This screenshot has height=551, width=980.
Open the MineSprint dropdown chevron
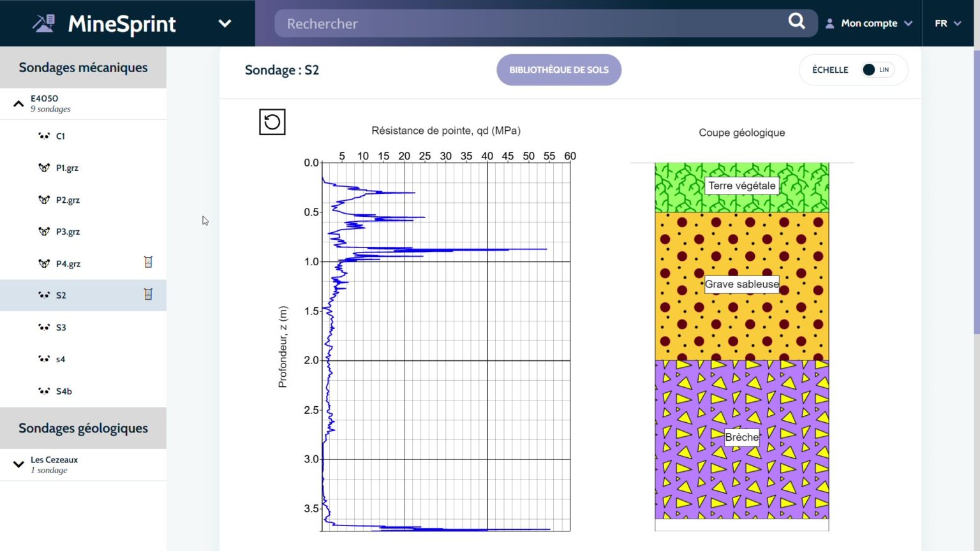[225, 24]
